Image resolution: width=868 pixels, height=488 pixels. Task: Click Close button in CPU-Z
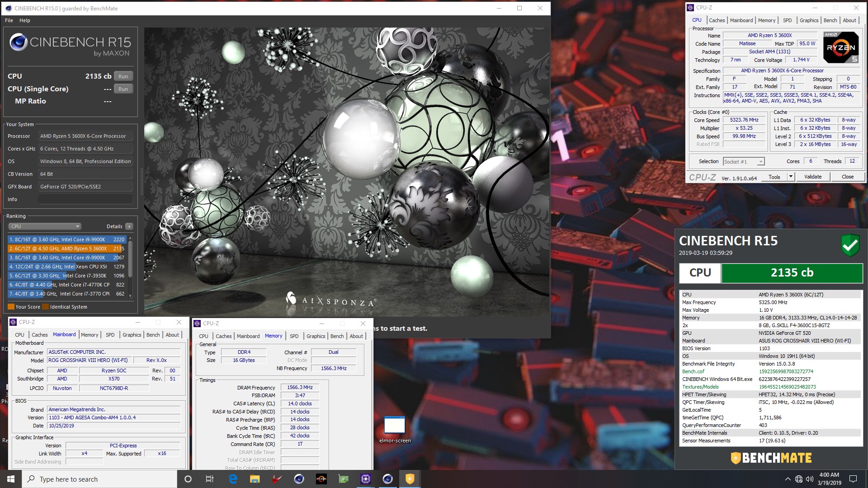tap(847, 177)
